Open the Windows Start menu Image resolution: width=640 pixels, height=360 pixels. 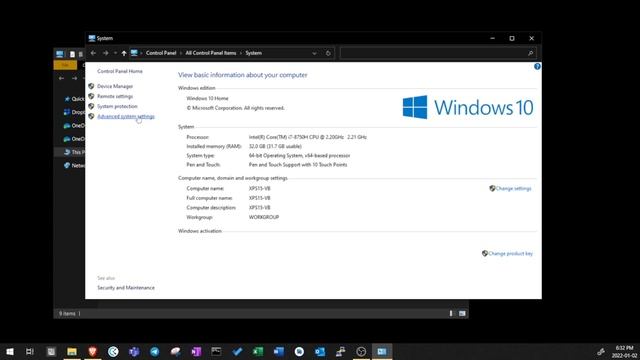coord(10,351)
